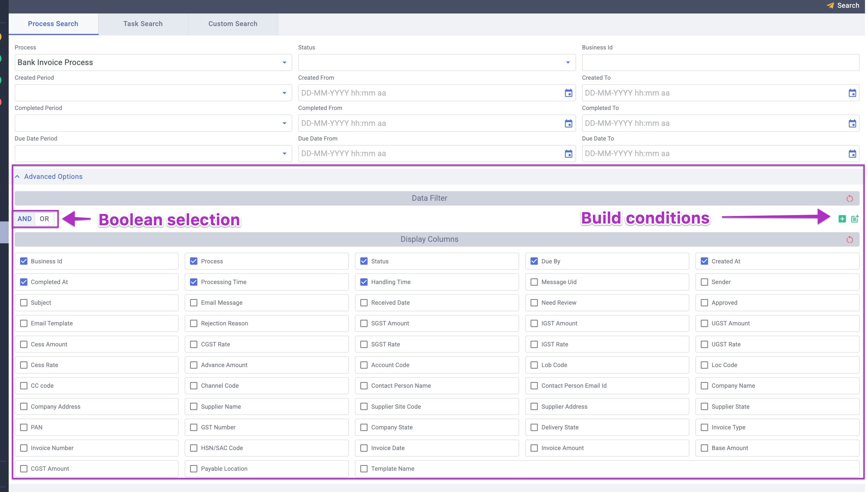The width and height of the screenshot is (868, 492).
Task: Open the Created To calendar picker
Action: [x=852, y=93]
